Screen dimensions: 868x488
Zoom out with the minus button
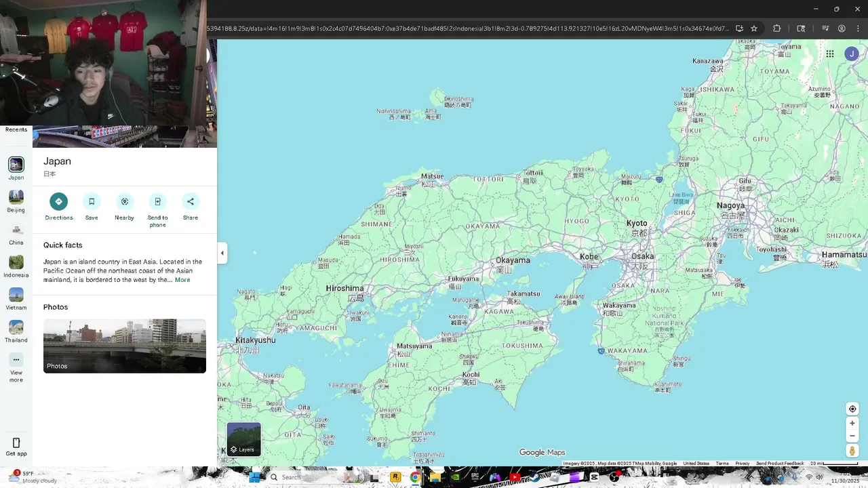852,436
